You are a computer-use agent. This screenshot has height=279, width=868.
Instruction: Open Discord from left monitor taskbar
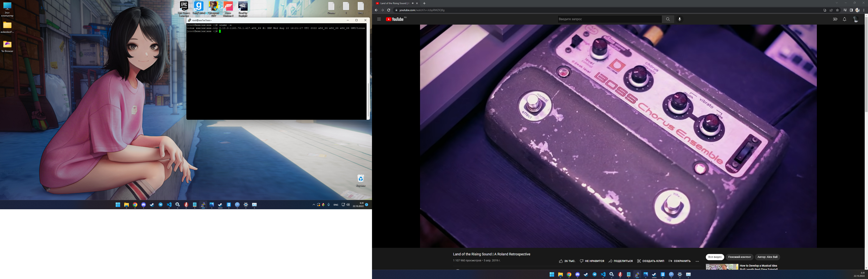pyautogui.click(x=144, y=205)
